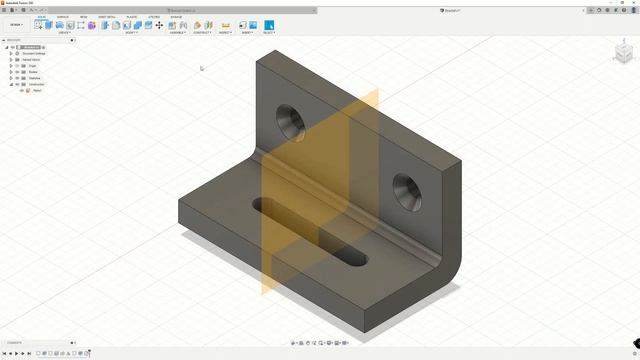The width and height of the screenshot is (640, 360).
Task: Open Grid and Snaps settings
Action: (338, 343)
